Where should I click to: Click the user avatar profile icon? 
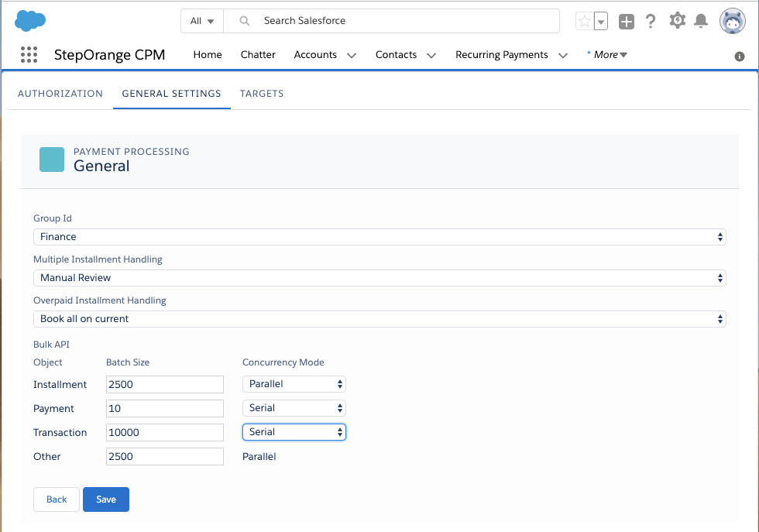click(732, 22)
